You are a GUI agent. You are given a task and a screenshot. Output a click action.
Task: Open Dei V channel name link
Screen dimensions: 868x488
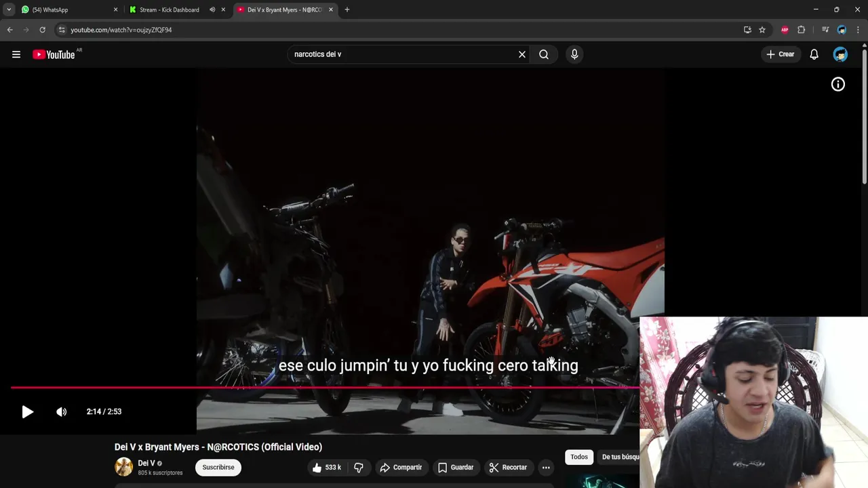(x=146, y=463)
